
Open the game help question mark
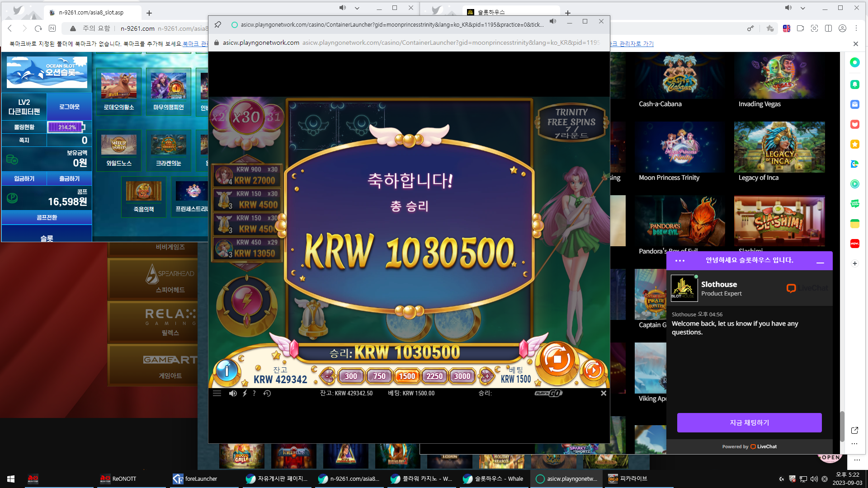[254, 394]
